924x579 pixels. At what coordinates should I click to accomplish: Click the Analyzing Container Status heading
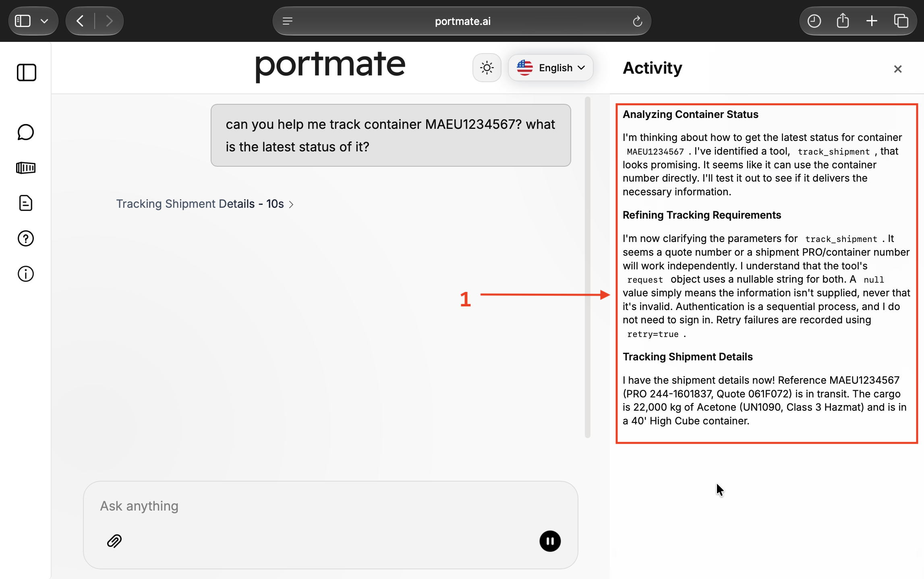click(x=690, y=114)
